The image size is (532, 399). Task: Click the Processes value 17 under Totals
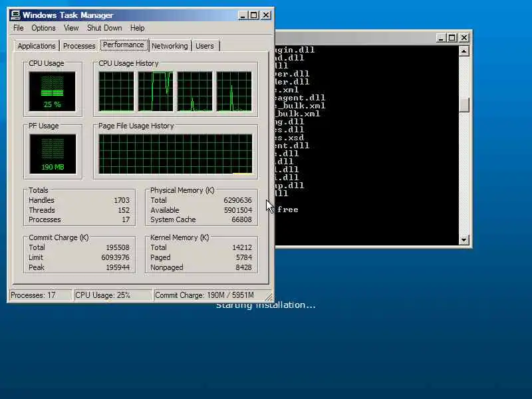tap(126, 219)
